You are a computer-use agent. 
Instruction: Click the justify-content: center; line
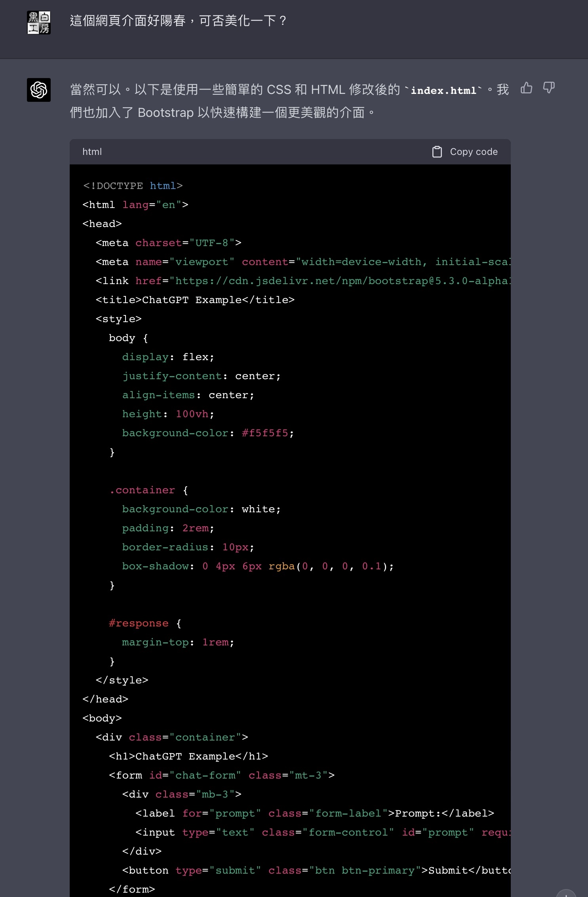[202, 376]
